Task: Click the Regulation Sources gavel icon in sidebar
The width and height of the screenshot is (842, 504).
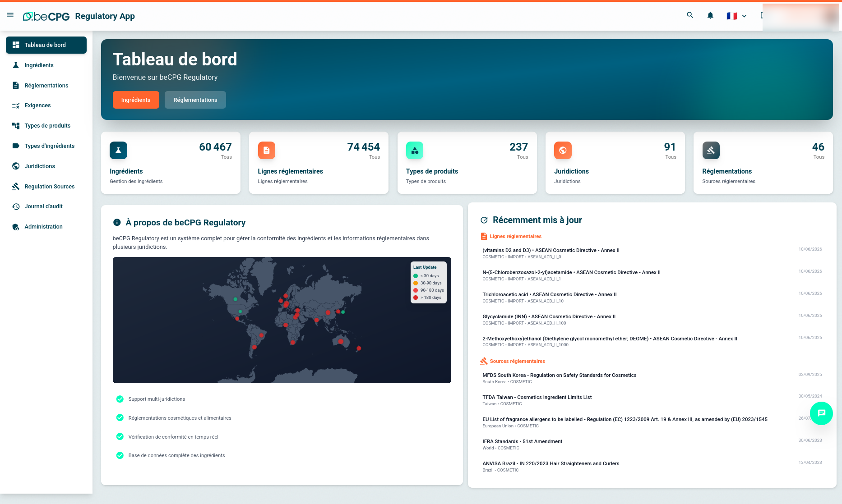Action: [x=16, y=187]
